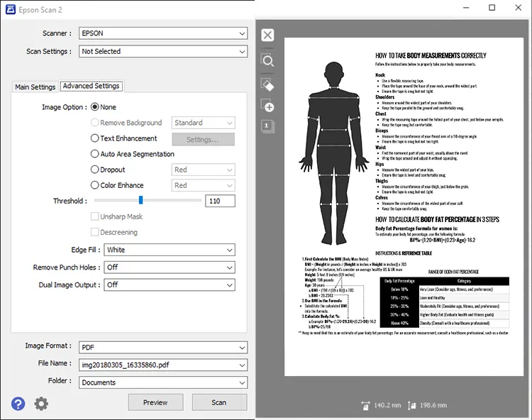Open the Edge Fill dropdown
The width and height of the screenshot is (532, 420).
pyautogui.click(x=170, y=250)
